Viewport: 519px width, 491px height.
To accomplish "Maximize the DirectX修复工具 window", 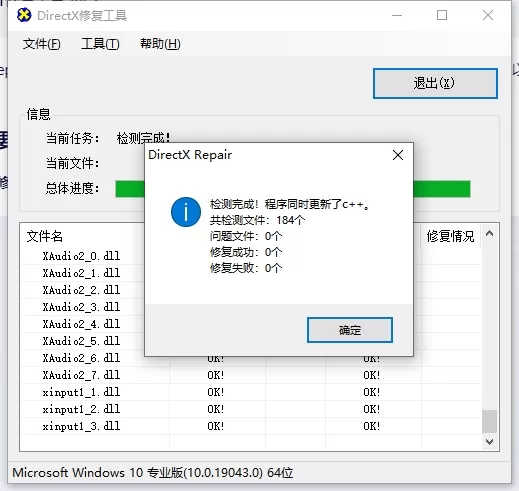I will [x=442, y=15].
